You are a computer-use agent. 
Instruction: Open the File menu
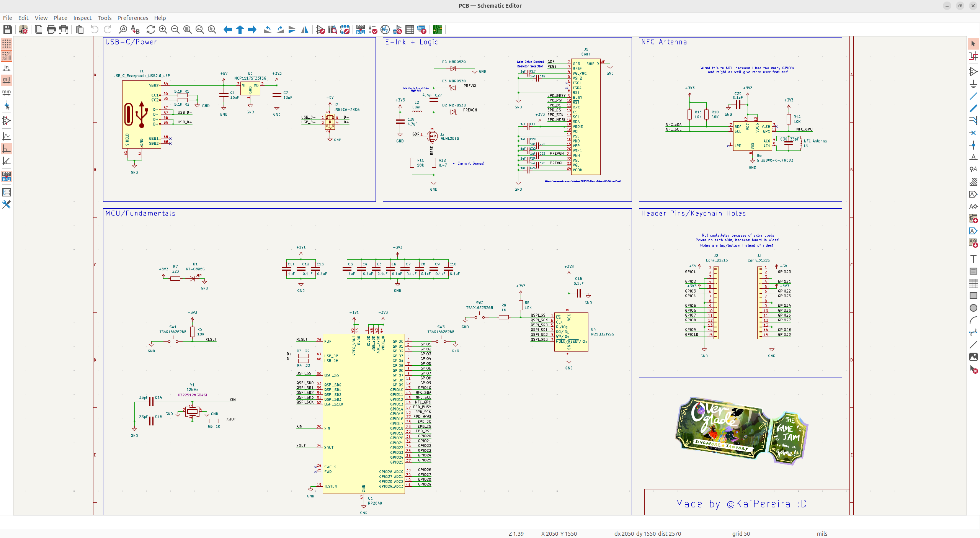[x=8, y=18]
